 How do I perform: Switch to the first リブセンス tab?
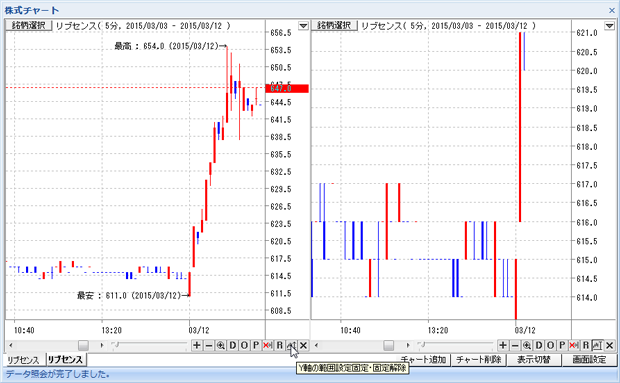coord(23,360)
